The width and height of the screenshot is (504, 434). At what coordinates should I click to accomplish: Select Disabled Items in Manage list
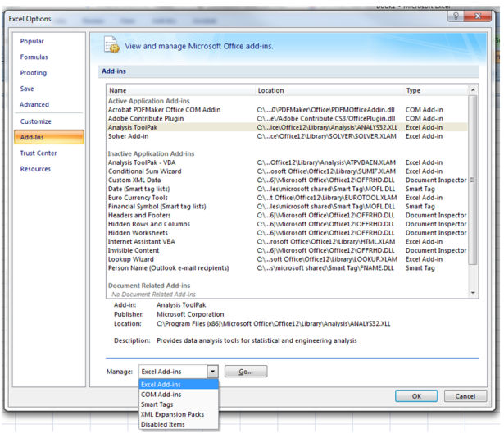click(163, 424)
